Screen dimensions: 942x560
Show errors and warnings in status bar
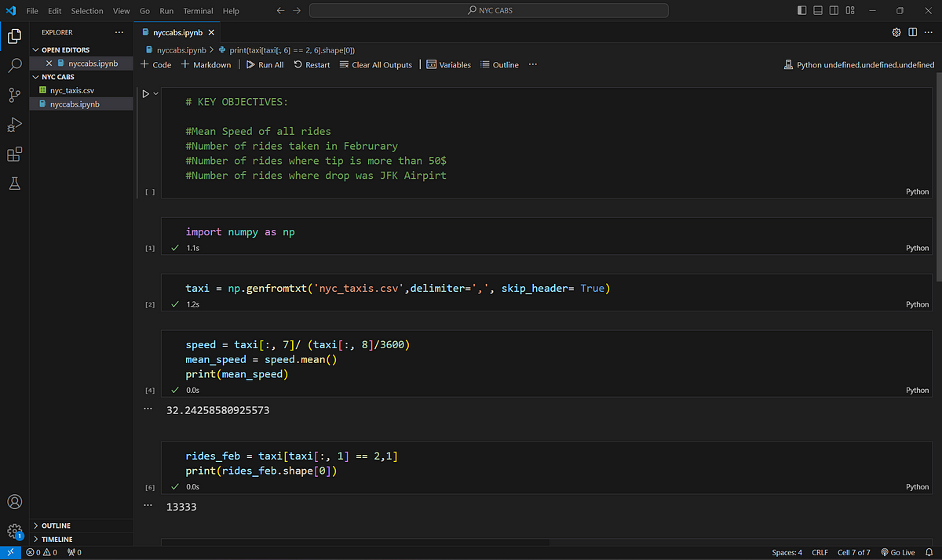pos(42,552)
